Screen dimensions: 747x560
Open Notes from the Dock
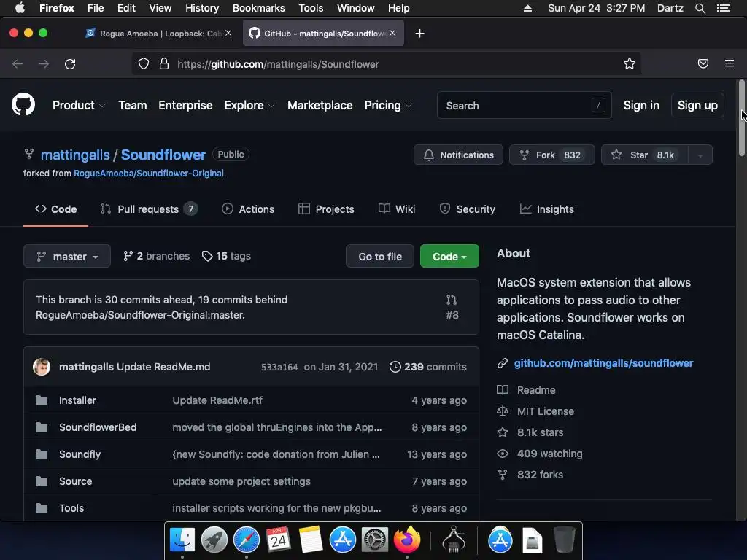311,540
